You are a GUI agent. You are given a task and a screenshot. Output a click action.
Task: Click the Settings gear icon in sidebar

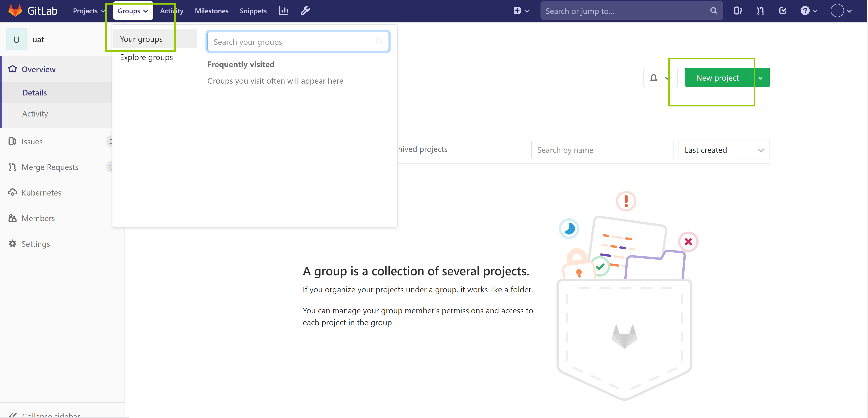[13, 243]
